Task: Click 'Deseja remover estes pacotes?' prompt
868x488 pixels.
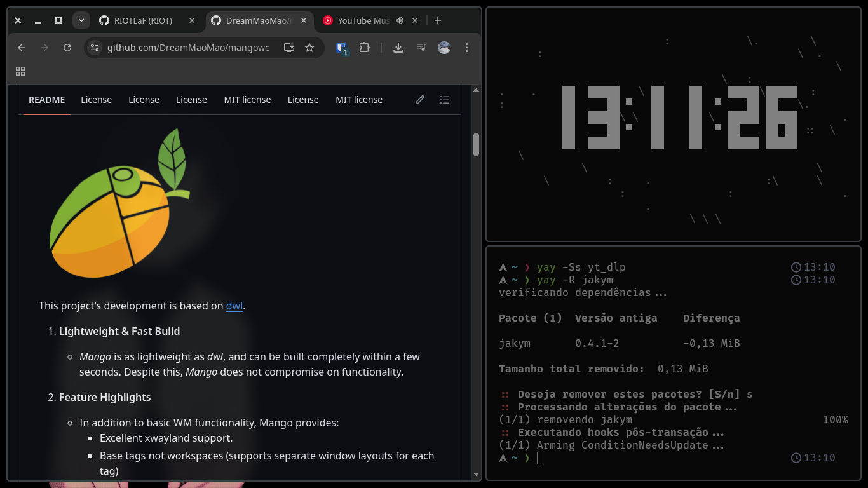Action: [626, 394]
